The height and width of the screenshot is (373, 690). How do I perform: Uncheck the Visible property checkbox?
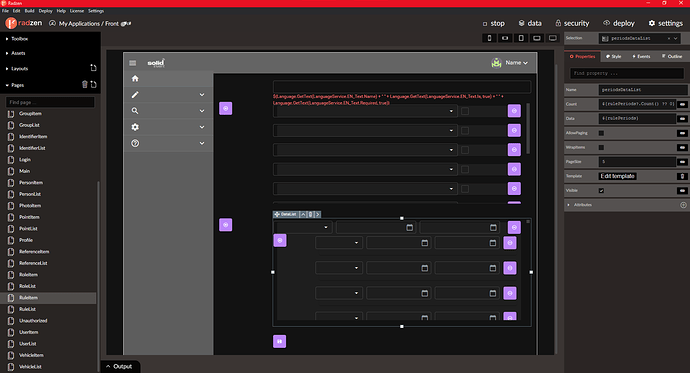tap(601, 190)
